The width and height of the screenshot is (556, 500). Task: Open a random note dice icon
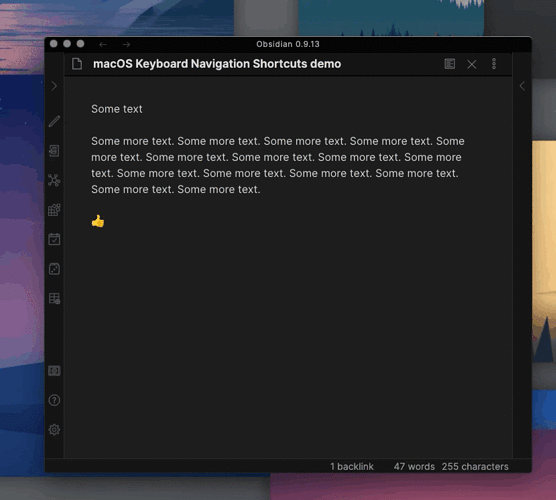54,269
